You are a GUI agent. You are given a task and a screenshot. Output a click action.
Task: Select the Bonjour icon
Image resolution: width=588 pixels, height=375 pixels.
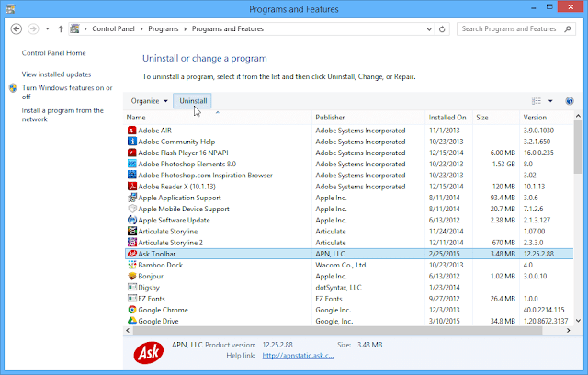click(132, 277)
